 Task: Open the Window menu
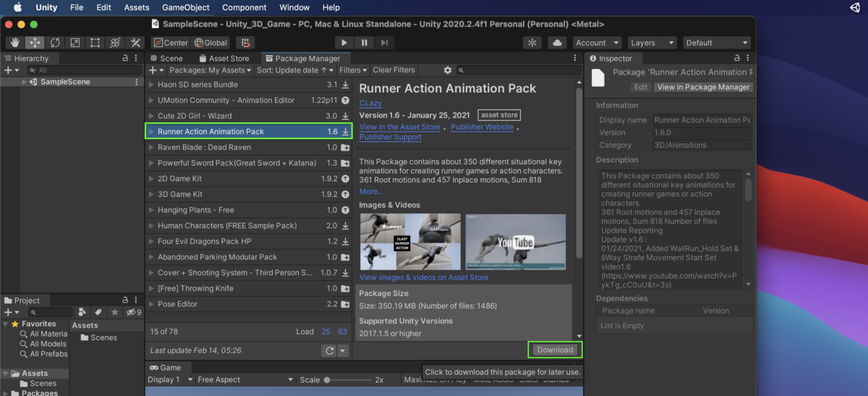point(294,8)
